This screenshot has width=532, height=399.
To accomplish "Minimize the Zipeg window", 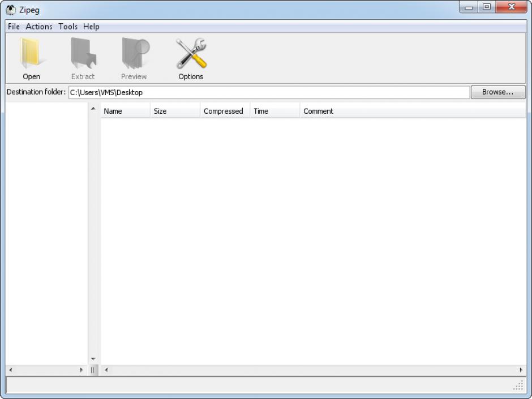I will pyautogui.click(x=469, y=7).
